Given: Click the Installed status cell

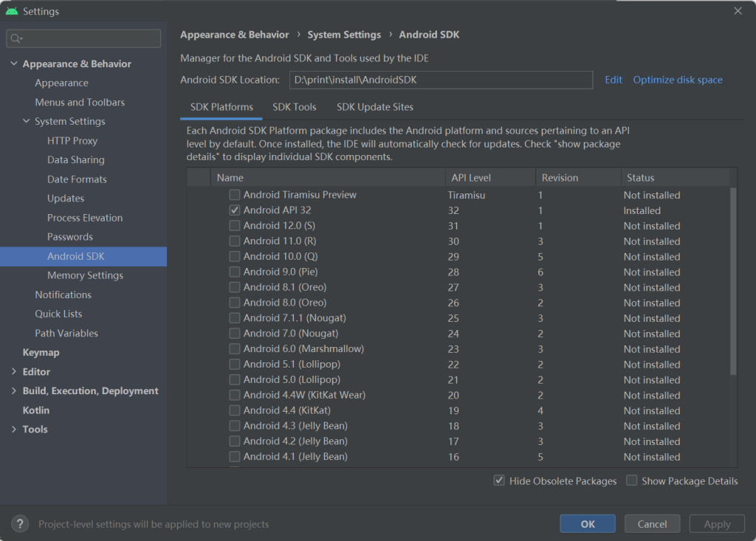Looking at the screenshot, I should pos(642,210).
